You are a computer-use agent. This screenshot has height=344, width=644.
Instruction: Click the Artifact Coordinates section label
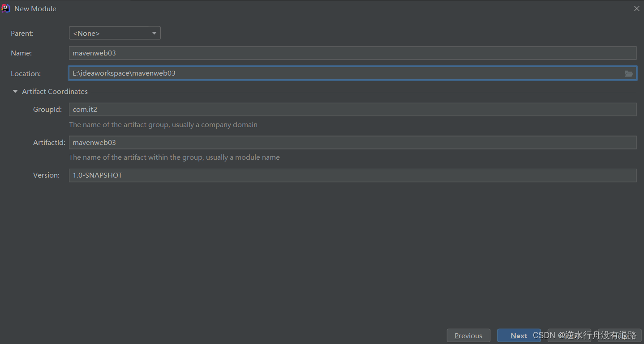click(x=55, y=92)
